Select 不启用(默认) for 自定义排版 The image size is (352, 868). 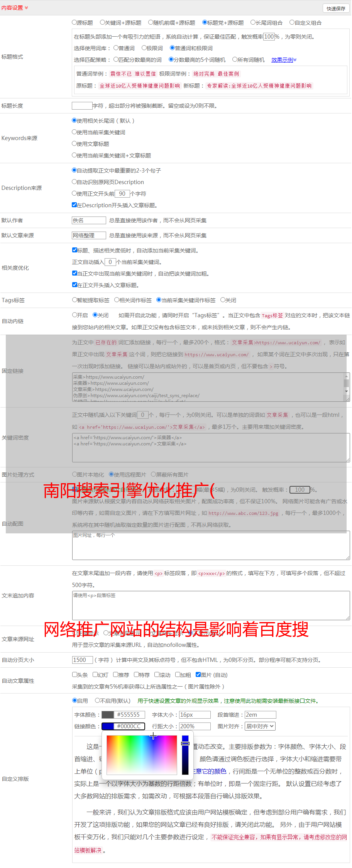coord(97,700)
